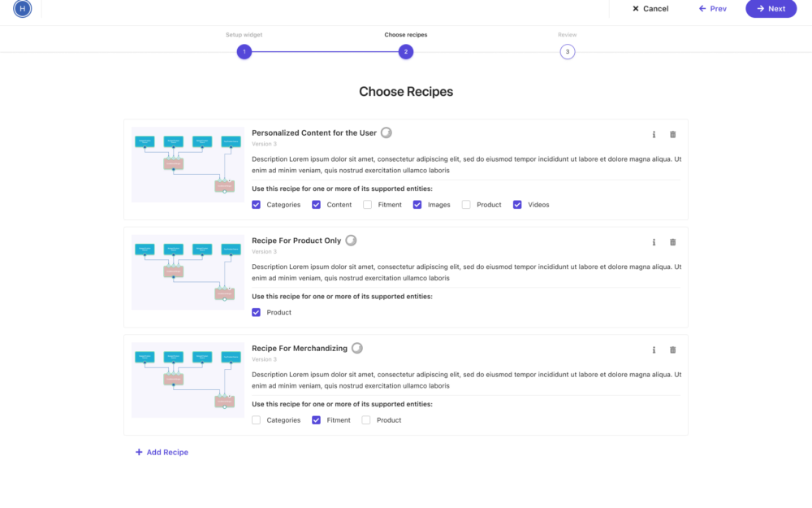Viewport: 812px width, 508px height.
Task: Enable Fitment checkbox in Personalized Content recipe
Action: (368, 205)
